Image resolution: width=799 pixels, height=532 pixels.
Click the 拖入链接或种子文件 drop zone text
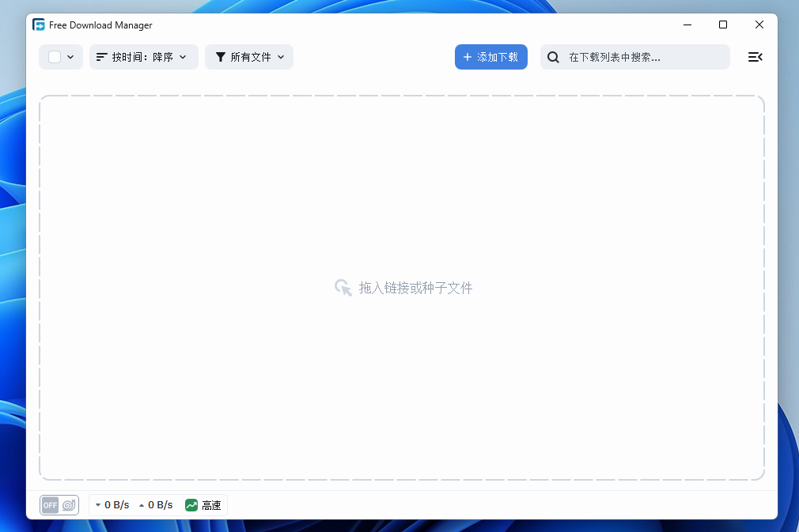415,288
